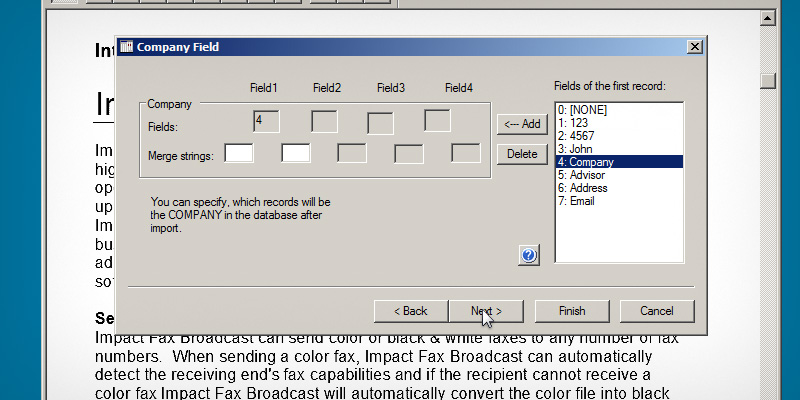
Task: Select '6: Address' in the record list
Action: click(583, 188)
